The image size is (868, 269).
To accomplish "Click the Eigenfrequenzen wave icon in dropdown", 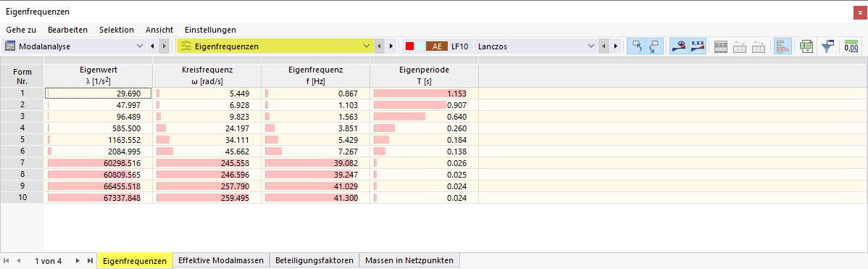I will click(186, 46).
